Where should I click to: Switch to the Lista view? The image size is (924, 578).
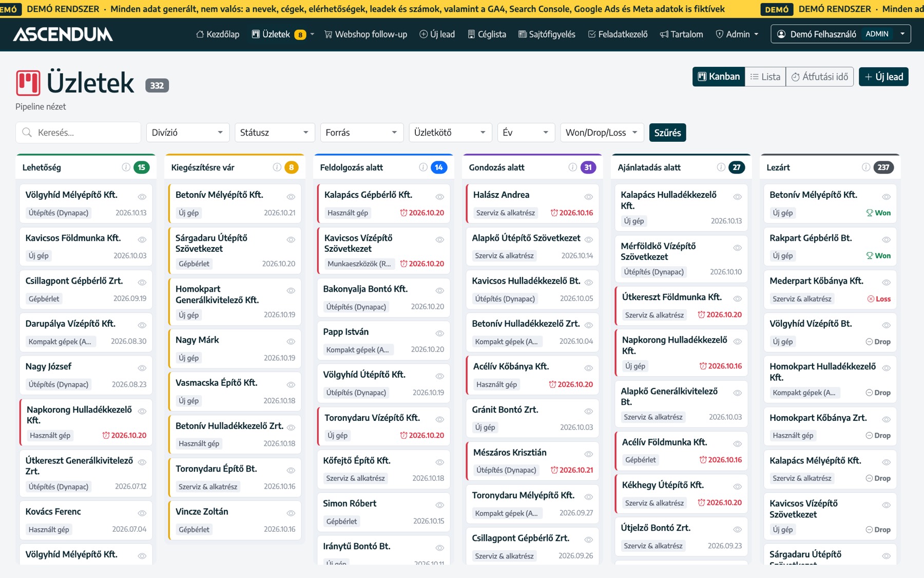765,77
